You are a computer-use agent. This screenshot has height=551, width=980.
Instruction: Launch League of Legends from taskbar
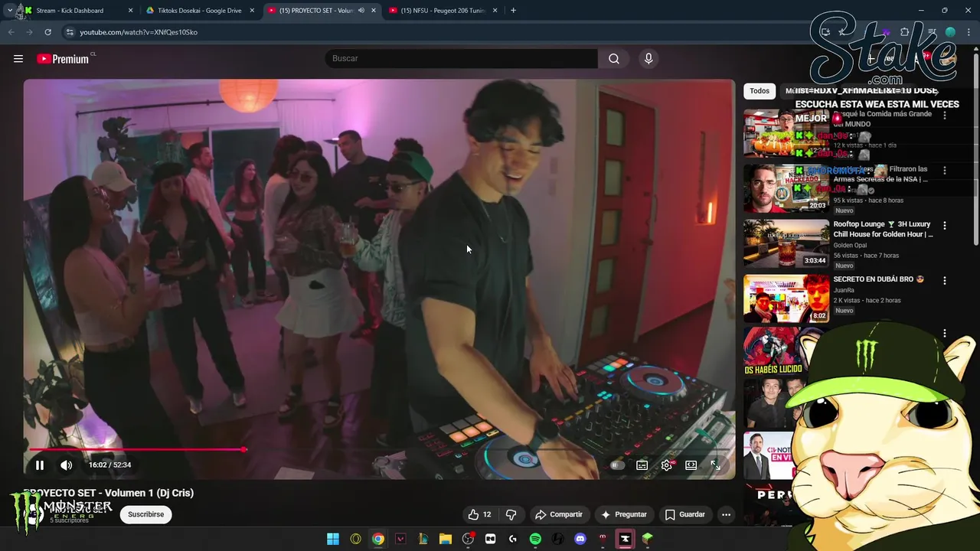423,539
